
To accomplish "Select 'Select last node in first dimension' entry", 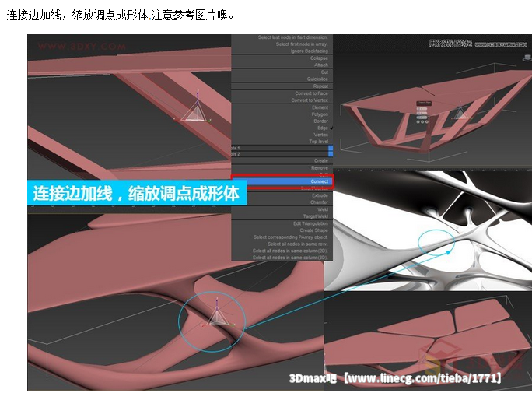I will 292,37.
